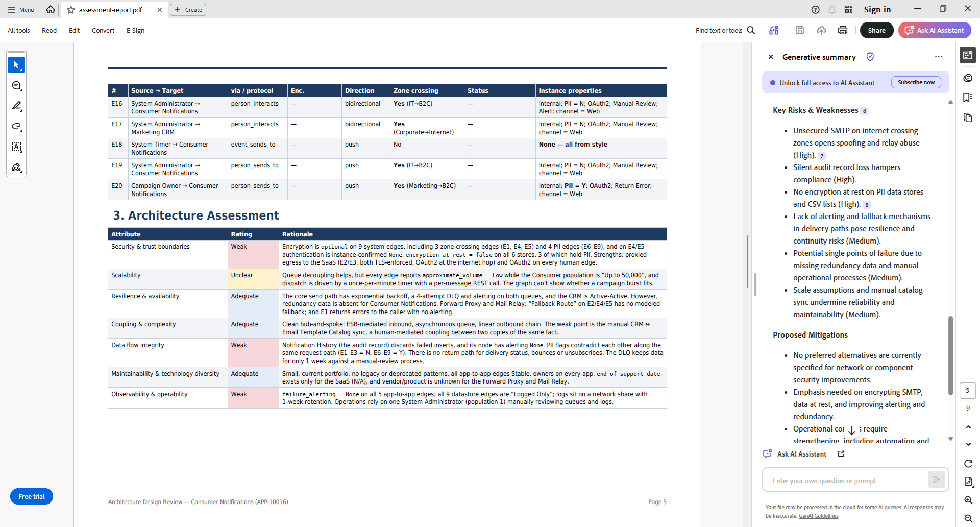This screenshot has height=527, width=980.
Task: Star the assessment-report.pdf tab
Action: [71, 10]
